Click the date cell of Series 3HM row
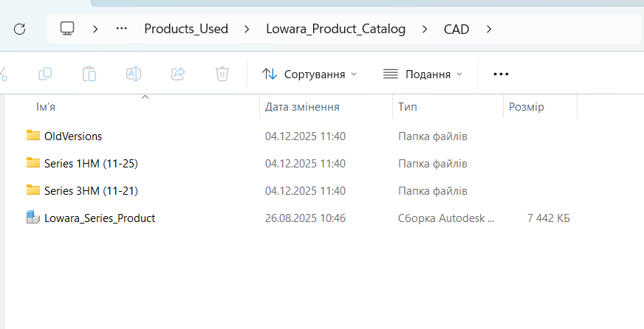The height and width of the screenshot is (329, 644). 305,191
